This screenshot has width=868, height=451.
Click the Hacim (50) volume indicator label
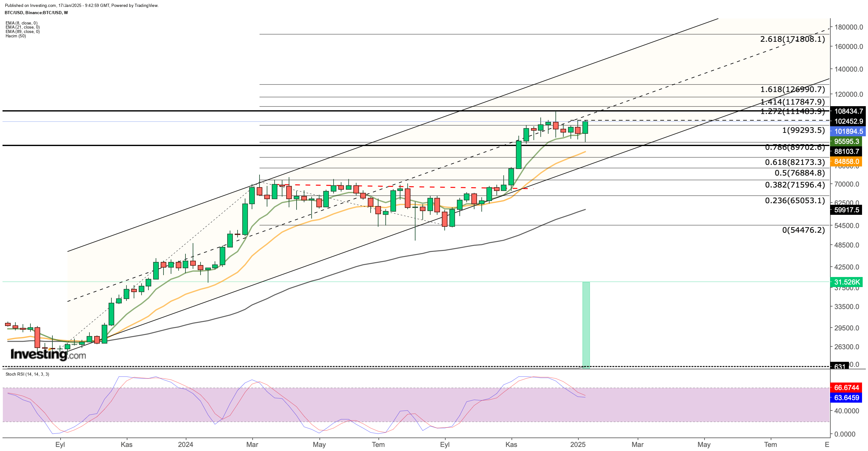(15, 36)
